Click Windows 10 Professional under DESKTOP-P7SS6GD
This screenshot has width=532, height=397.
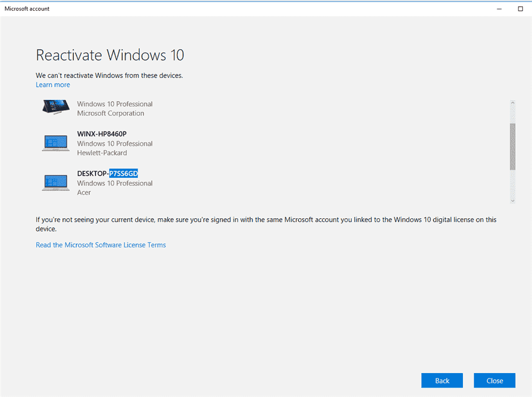(x=115, y=183)
